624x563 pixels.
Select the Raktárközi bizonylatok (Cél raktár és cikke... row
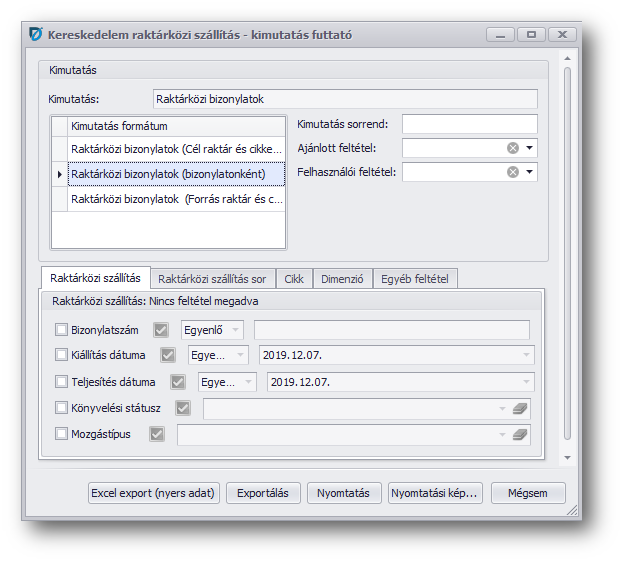coord(176,149)
